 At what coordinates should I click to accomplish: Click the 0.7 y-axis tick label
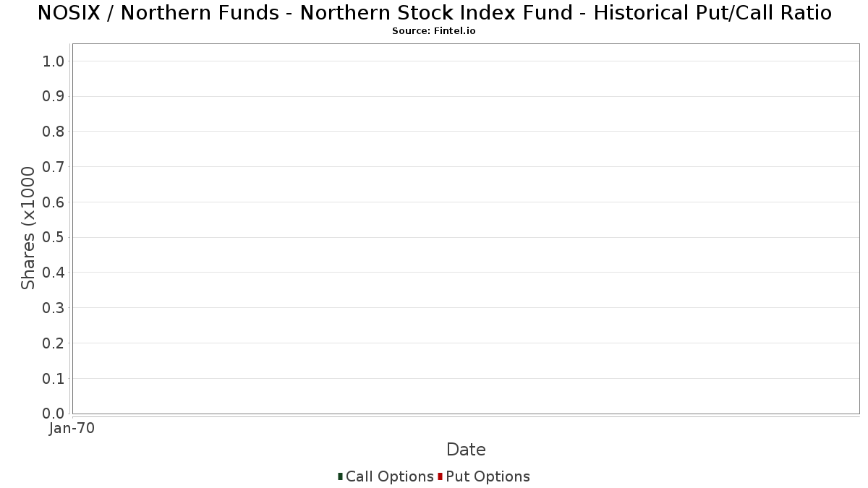click(x=54, y=167)
